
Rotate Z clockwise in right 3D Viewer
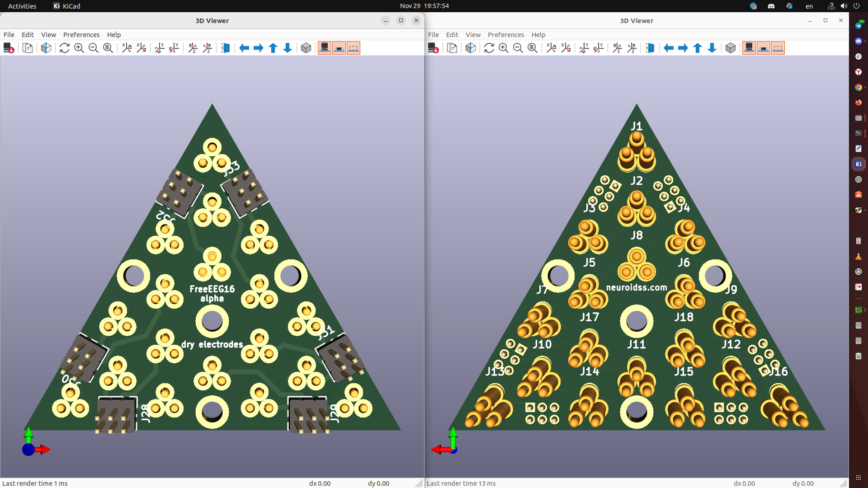(618, 48)
